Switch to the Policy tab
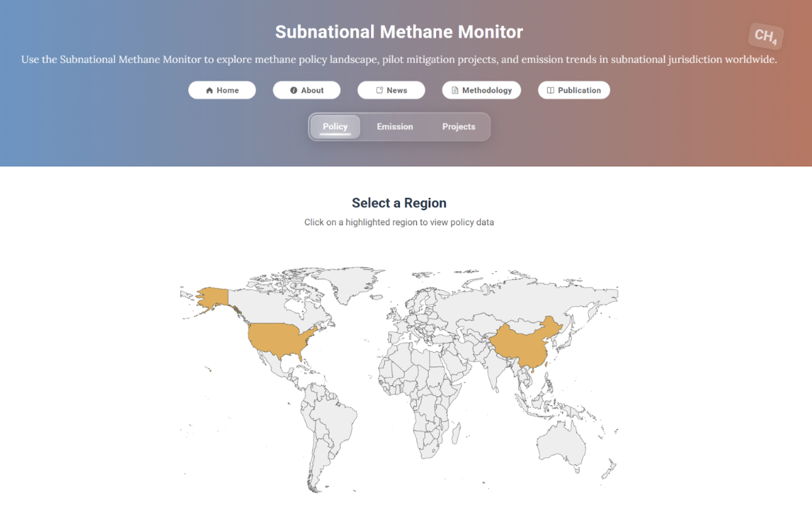 point(335,127)
